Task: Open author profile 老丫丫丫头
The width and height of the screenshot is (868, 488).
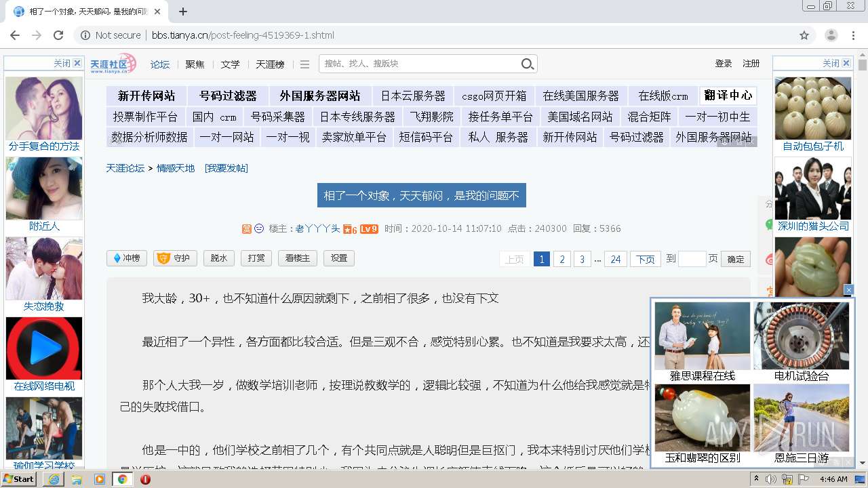Action: click(317, 229)
